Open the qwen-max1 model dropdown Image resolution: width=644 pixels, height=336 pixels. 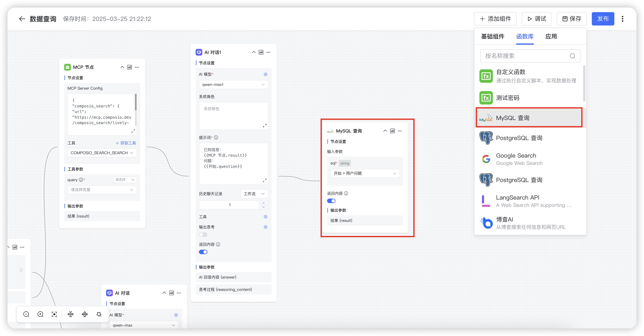pos(233,85)
